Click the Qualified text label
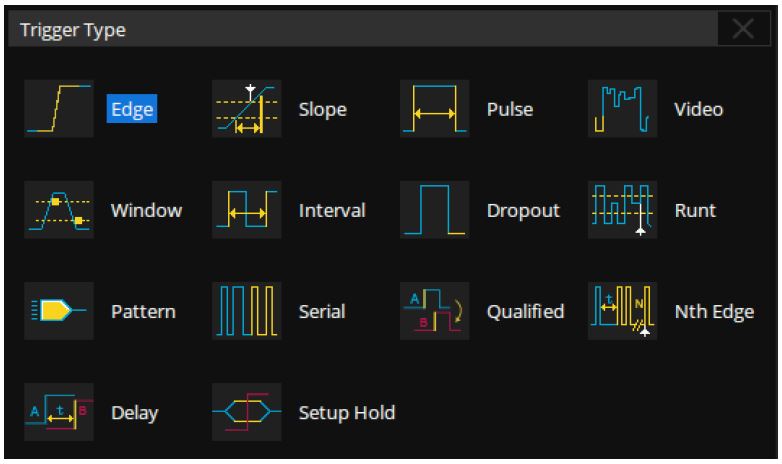 pyautogui.click(x=525, y=311)
